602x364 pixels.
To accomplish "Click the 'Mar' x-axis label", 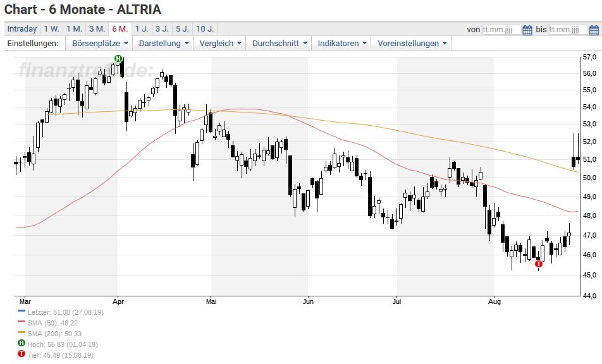I will tap(25, 301).
